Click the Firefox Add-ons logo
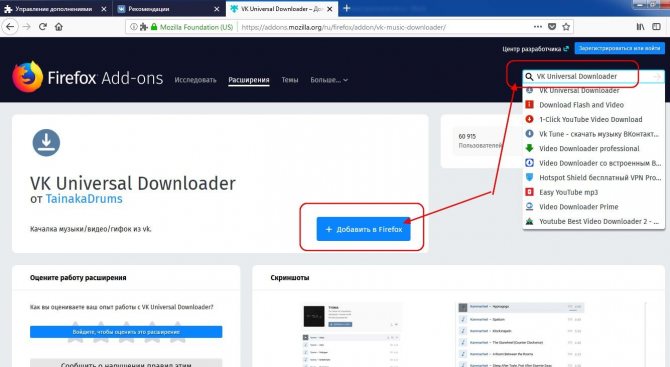 point(88,78)
